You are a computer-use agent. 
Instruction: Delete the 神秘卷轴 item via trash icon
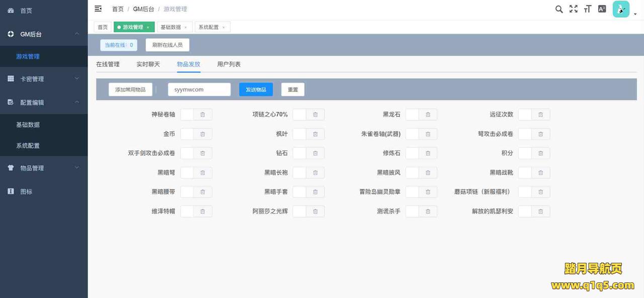[203, 115]
